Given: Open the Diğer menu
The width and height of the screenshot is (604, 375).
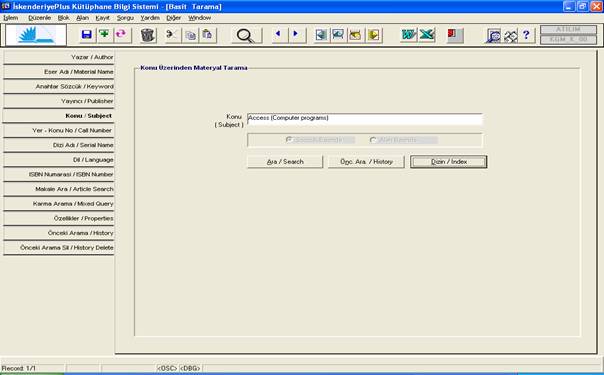Looking at the screenshot, I should click(174, 18).
